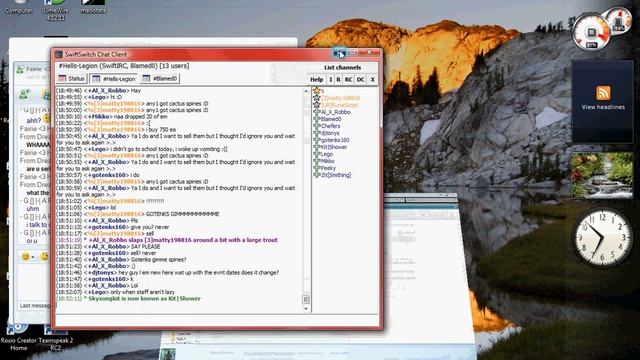Open Help in the chat client
Viewport: 640px width, 360px height.
point(317,80)
